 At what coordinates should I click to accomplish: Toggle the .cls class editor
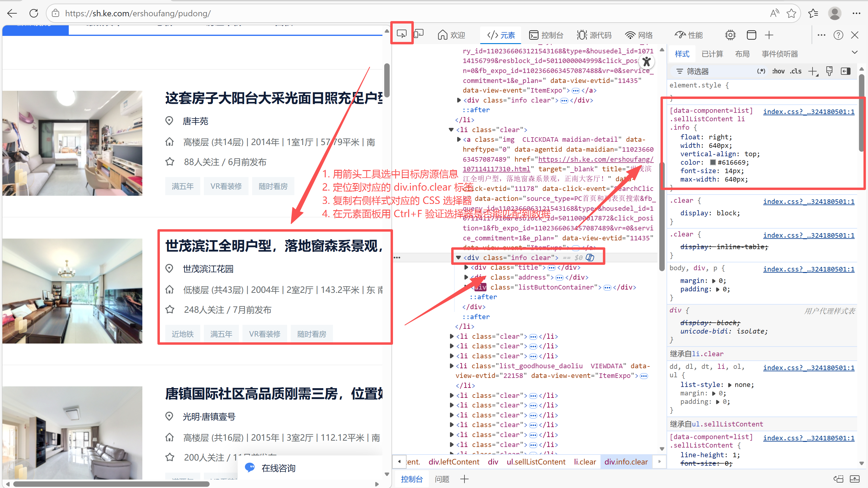796,71
